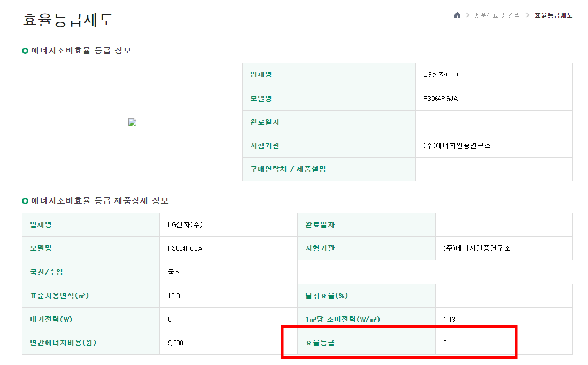Open the 제품신고 및 검색 breadcrumb link

(x=496, y=15)
